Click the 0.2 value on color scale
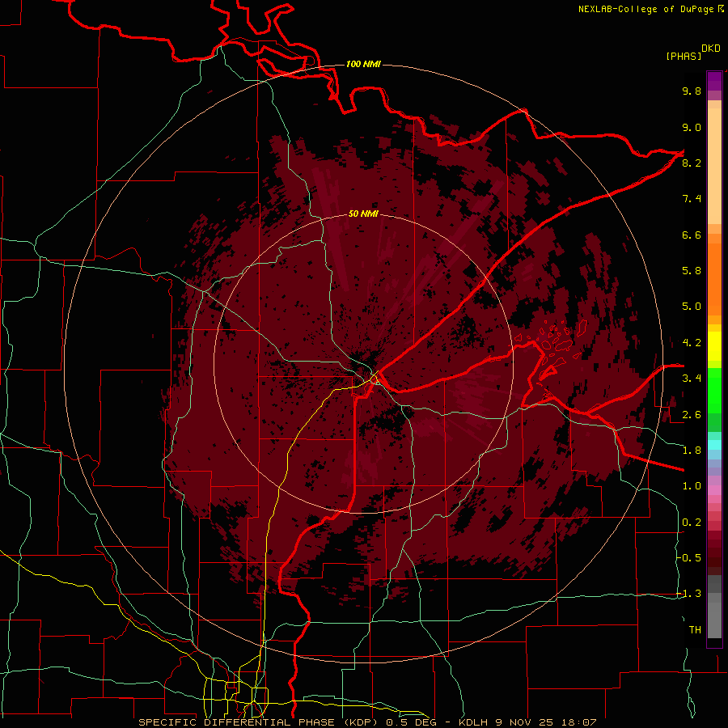Screen dimensions: 728x728 (x=692, y=523)
